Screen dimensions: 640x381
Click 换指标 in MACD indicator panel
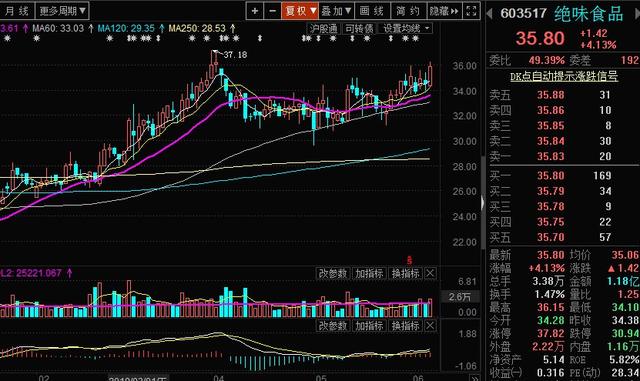tap(405, 325)
